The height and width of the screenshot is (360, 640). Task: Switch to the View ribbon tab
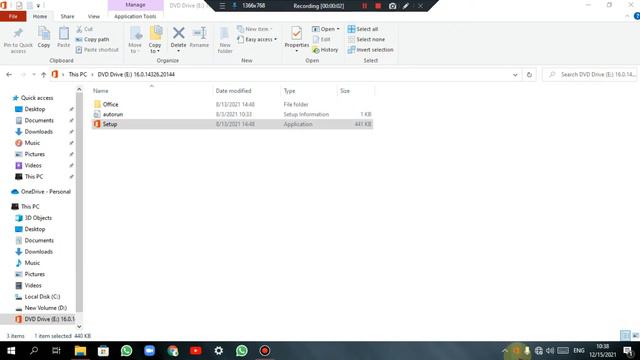[x=93, y=16]
